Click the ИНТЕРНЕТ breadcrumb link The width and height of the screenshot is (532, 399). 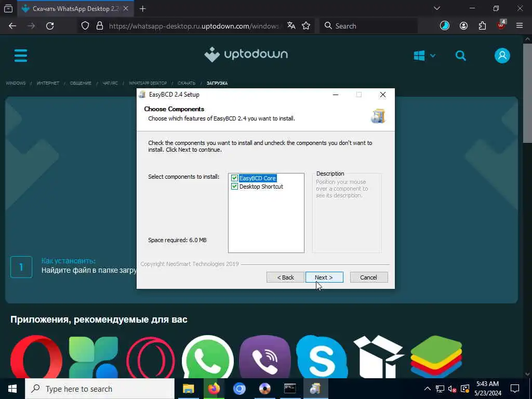[x=48, y=83]
